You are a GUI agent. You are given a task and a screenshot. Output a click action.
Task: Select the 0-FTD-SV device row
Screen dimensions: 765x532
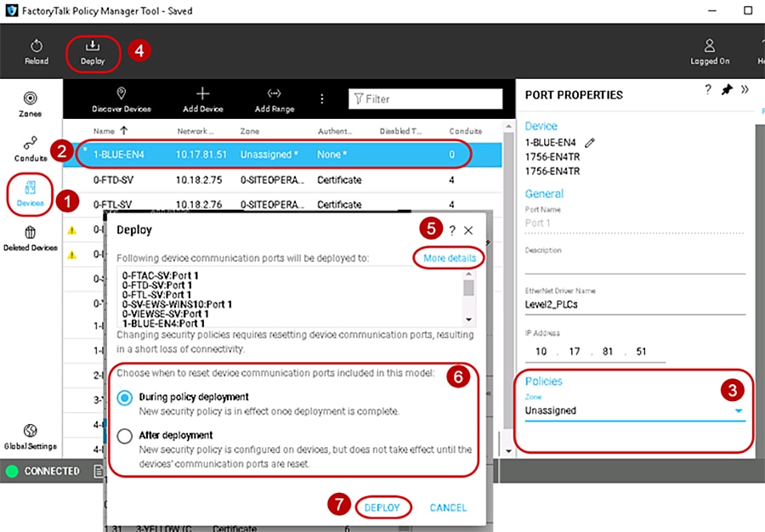point(283,180)
